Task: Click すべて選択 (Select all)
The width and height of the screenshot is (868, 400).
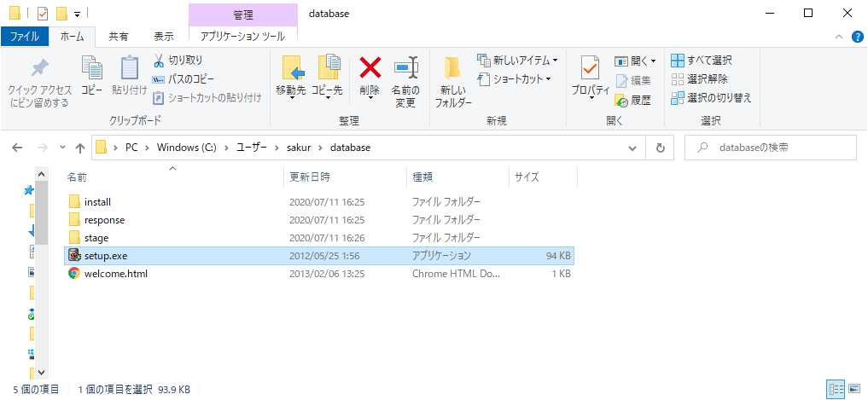Action: point(702,60)
